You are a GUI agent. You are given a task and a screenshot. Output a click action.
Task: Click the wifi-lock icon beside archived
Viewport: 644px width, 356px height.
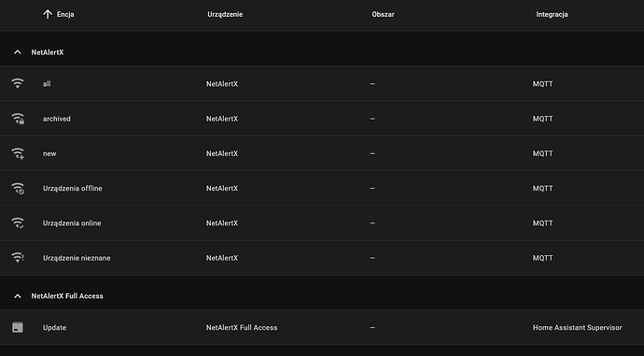point(18,119)
